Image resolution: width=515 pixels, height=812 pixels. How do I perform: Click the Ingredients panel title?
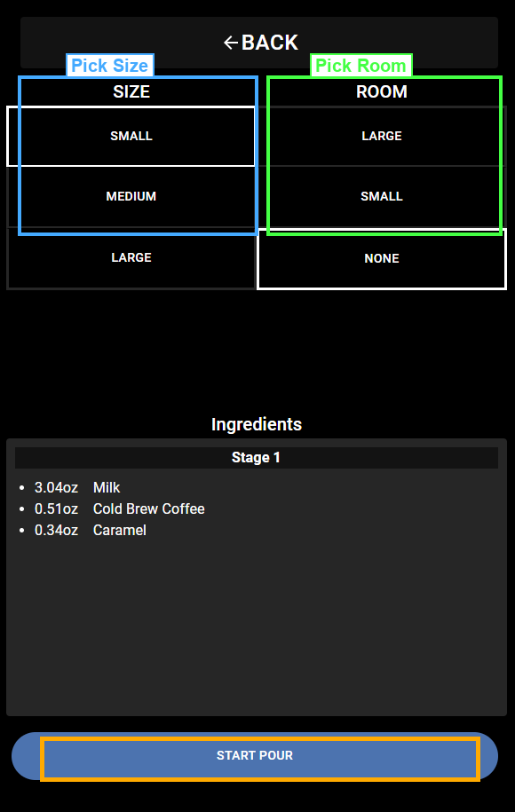(257, 424)
